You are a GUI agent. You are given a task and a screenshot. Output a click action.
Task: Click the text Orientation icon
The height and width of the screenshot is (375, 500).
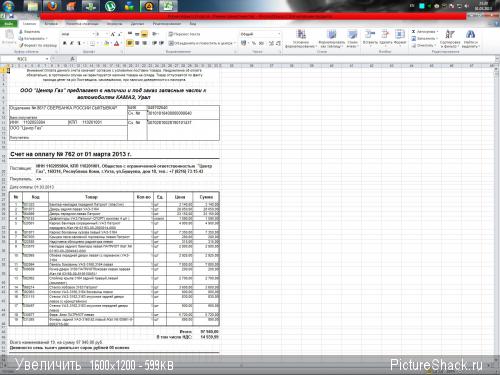pos(155,34)
